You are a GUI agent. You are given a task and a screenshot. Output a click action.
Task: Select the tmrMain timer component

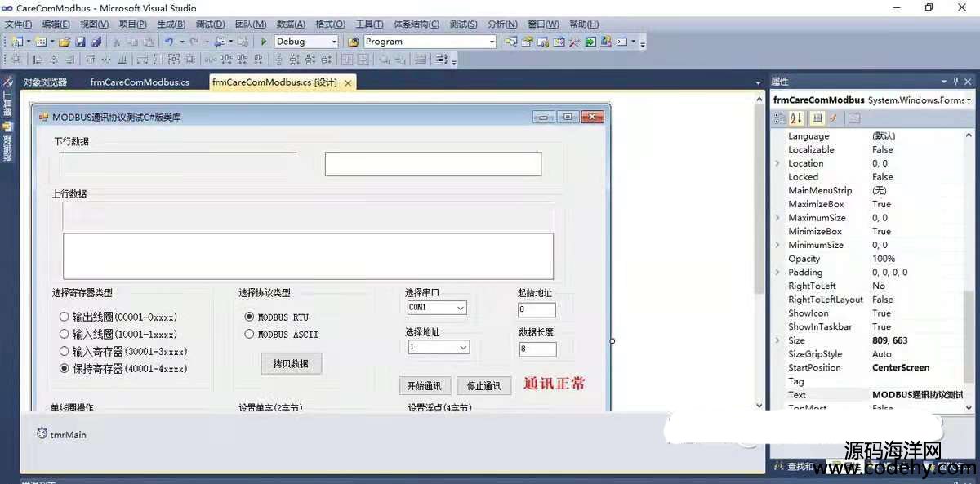[x=62, y=434]
